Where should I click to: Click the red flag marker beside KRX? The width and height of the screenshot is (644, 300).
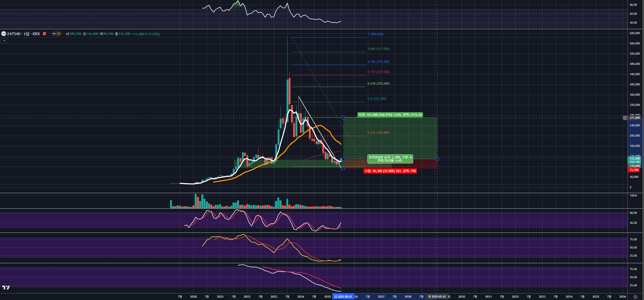[x=45, y=34]
